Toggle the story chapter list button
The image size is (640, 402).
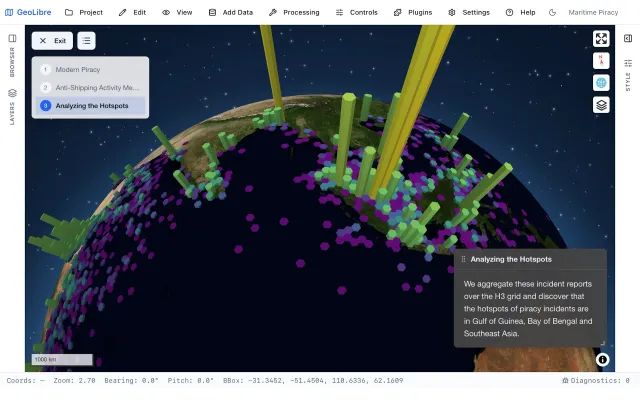86,41
